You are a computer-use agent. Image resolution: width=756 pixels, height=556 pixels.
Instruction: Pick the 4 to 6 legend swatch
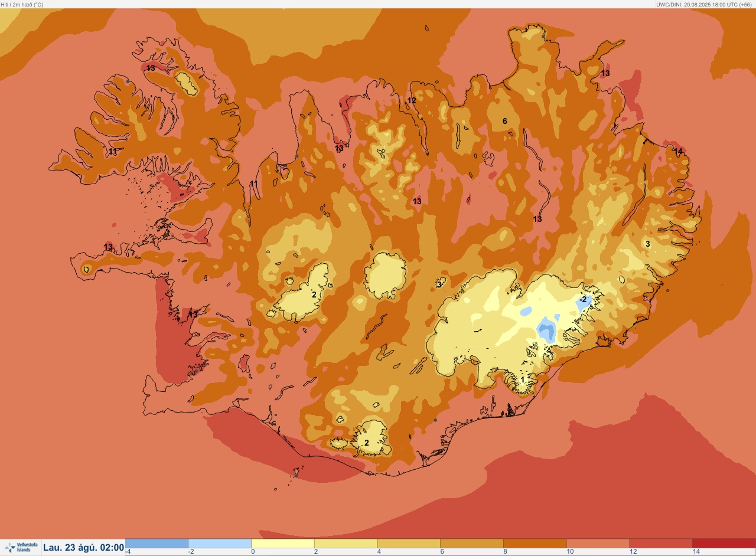(x=409, y=543)
